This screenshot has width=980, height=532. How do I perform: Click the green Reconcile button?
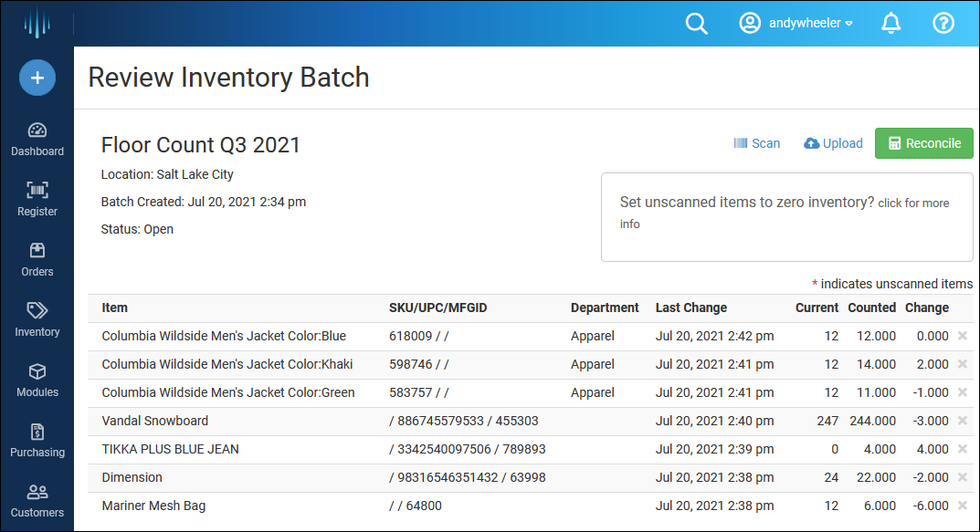point(923,143)
